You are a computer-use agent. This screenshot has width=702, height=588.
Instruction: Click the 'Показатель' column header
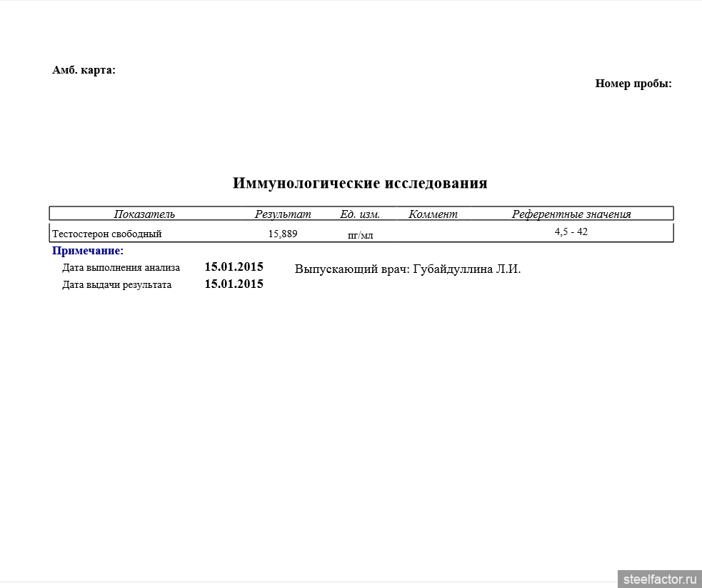click(144, 214)
